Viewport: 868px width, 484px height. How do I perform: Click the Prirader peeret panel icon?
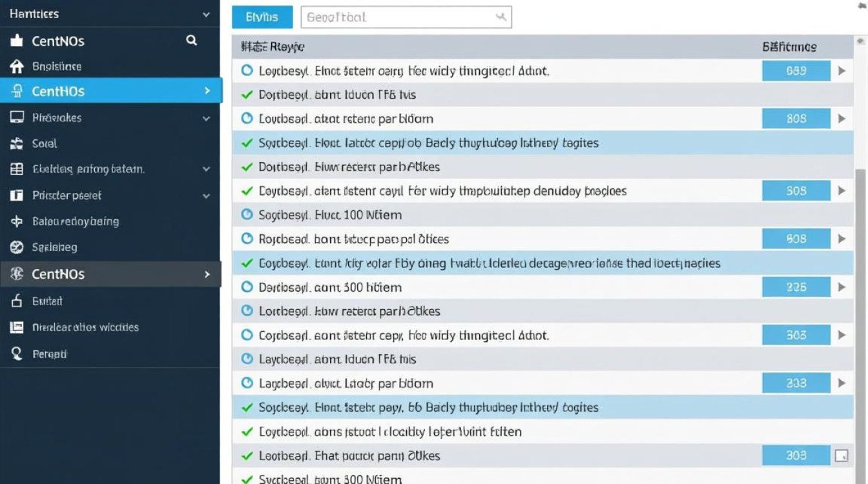17,195
